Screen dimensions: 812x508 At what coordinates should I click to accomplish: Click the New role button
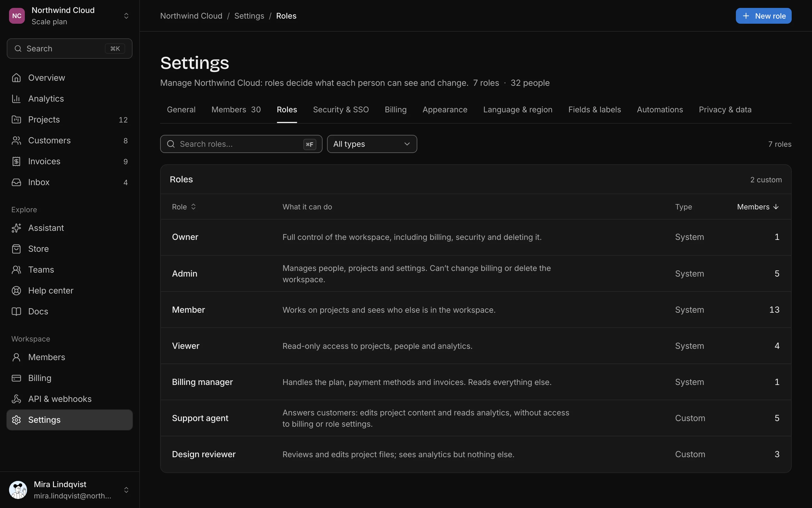(x=763, y=16)
